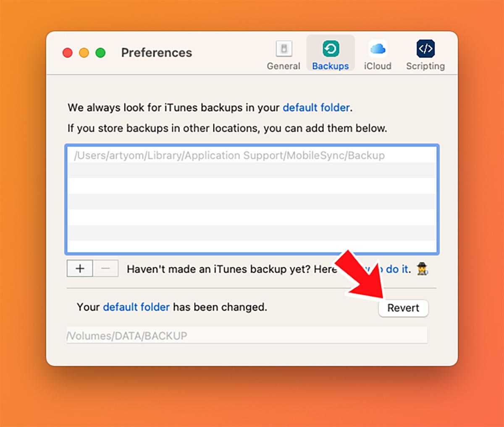Click the minus icon to remove a location

click(105, 269)
